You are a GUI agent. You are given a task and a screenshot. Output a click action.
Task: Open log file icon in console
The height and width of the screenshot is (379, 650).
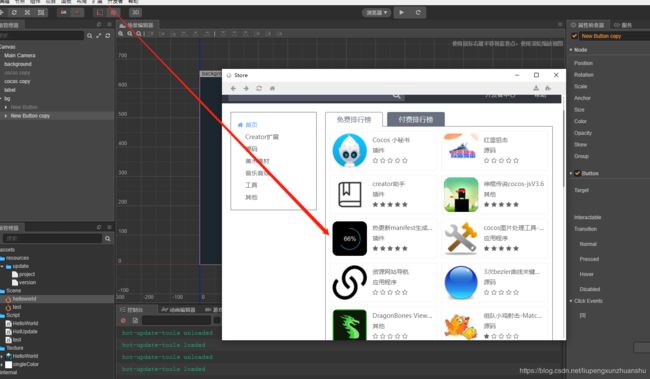pyautogui.click(x=135, y=321)
